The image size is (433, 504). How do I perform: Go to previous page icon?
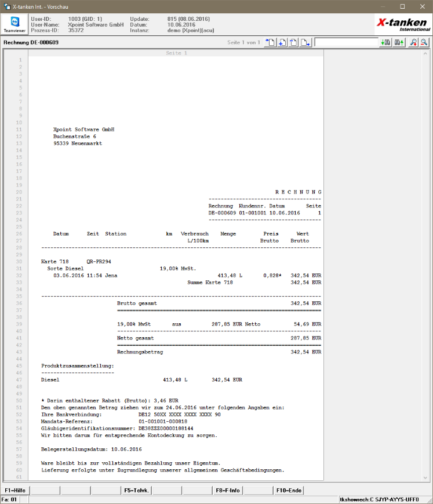coord(293,42)
